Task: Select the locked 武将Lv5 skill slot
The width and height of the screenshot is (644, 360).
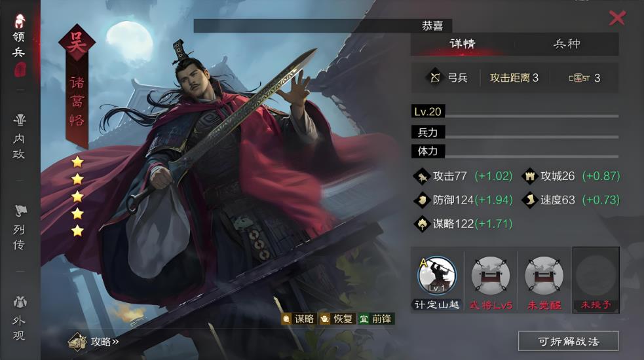Action: pyautogui.click(x=491, y=276)
